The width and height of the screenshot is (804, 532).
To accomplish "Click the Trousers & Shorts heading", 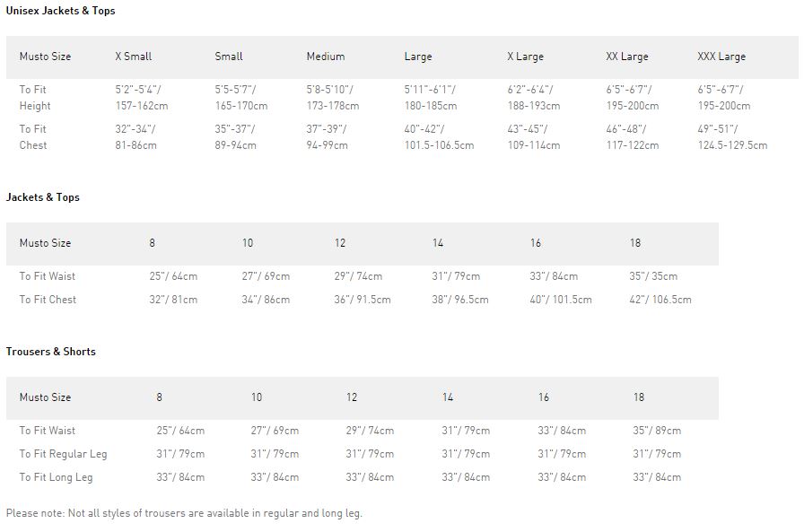I will click(51, 352).
